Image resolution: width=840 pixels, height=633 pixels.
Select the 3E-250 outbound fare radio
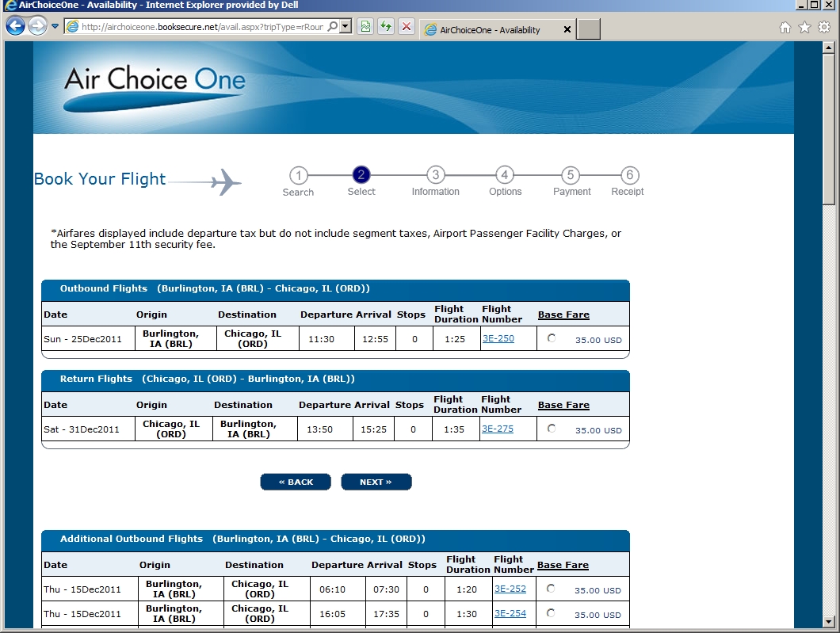tap(552, 338)
